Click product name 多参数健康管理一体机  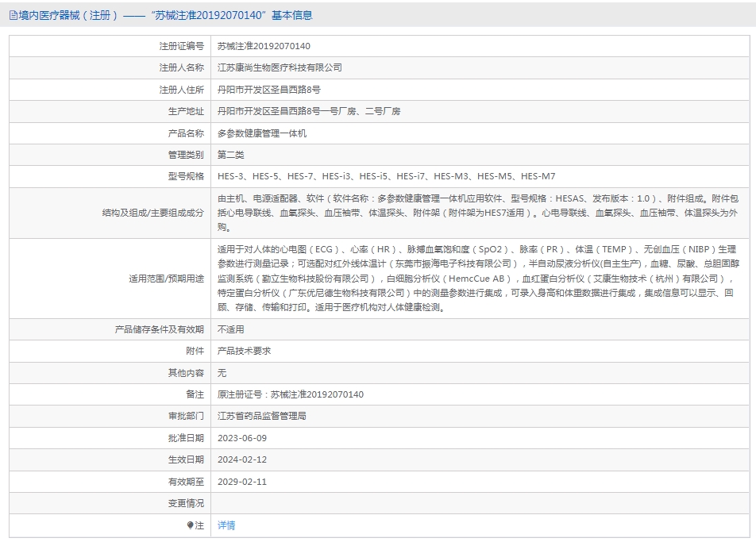(262, 133)
